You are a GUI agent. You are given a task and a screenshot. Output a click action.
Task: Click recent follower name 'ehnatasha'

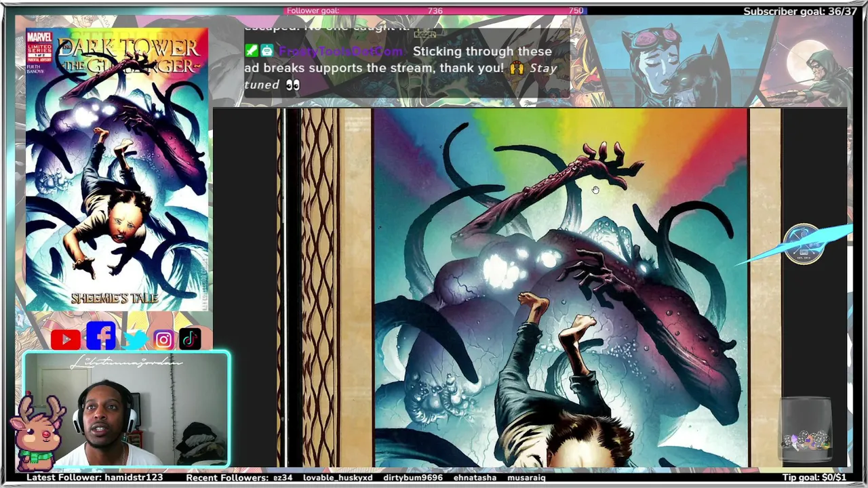pos(475,478)
